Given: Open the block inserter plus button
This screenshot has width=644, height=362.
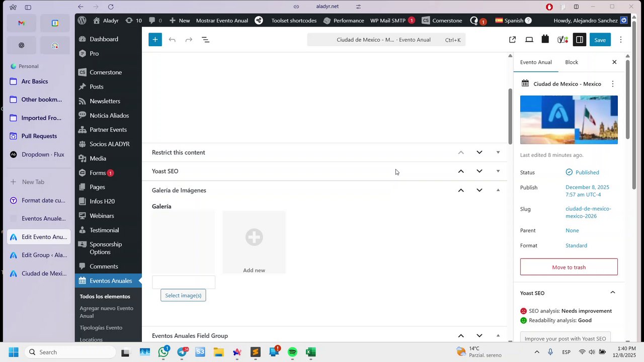Looking at the screenshot, I should coord(155,40).
